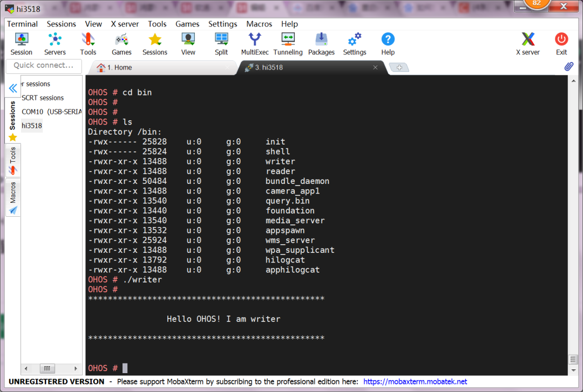Open a new tab with the plus button
This screenshot has height=392, width=583.
(x=399, y=67)
